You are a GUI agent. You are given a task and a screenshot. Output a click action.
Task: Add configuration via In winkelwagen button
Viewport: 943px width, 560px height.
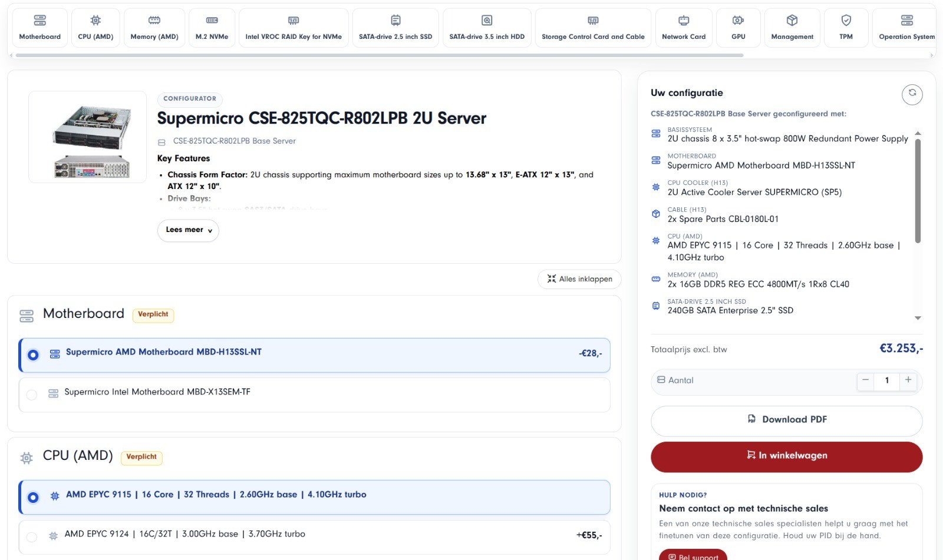click(786, 456)
